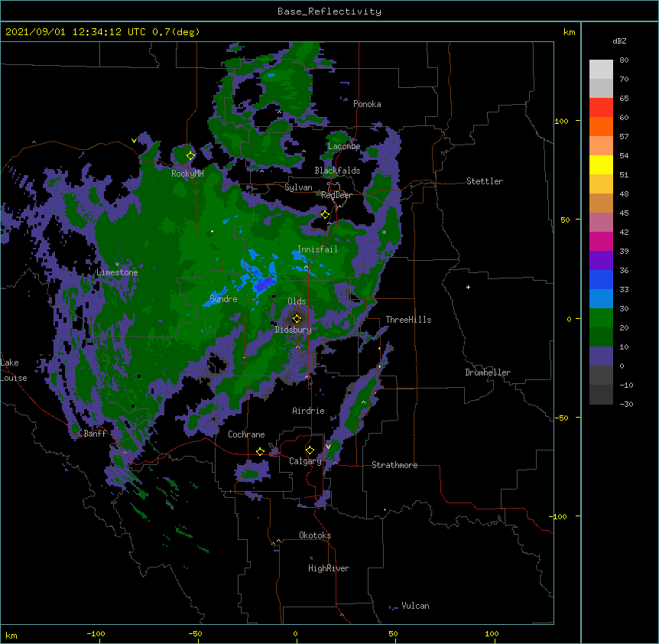
Task: Click the white plus marker north of Drumheller
Action: pyautogui.click(x=468, y=287)
